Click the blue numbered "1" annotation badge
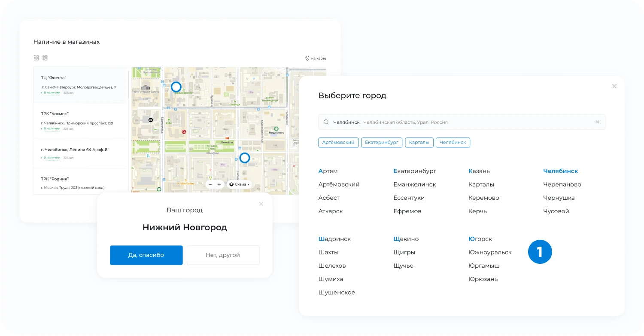 [540, 252]
